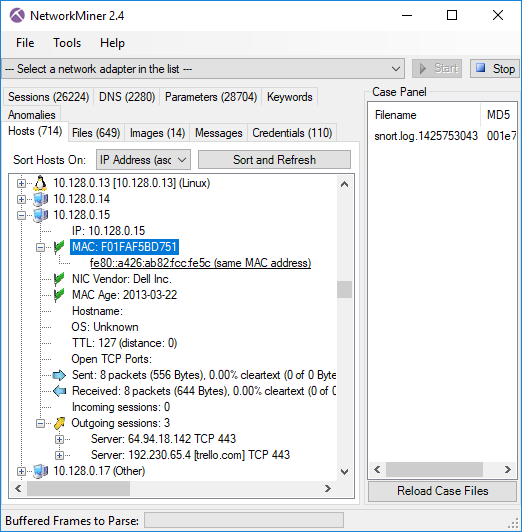The height and width of the screenshot is (532, 522).
Task: Select the Hosts (714) tab
Action: pyautogui.click(x=35, y=131)
